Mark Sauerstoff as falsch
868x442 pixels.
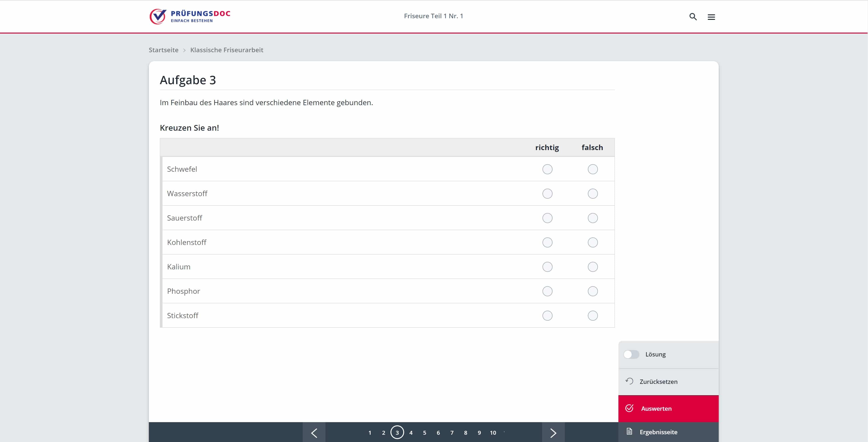point(592,218)
